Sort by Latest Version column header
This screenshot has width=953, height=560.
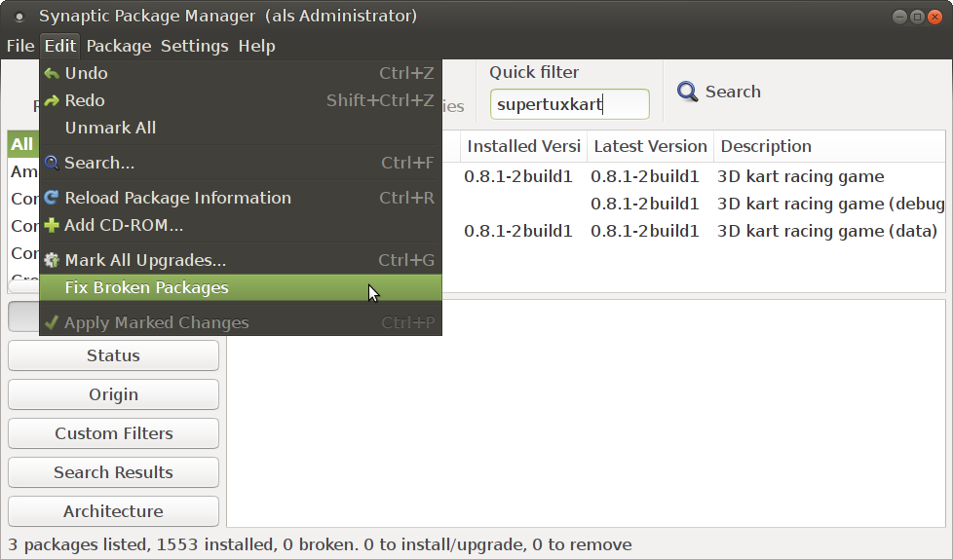pyautogui.click(x=650, y=147)
